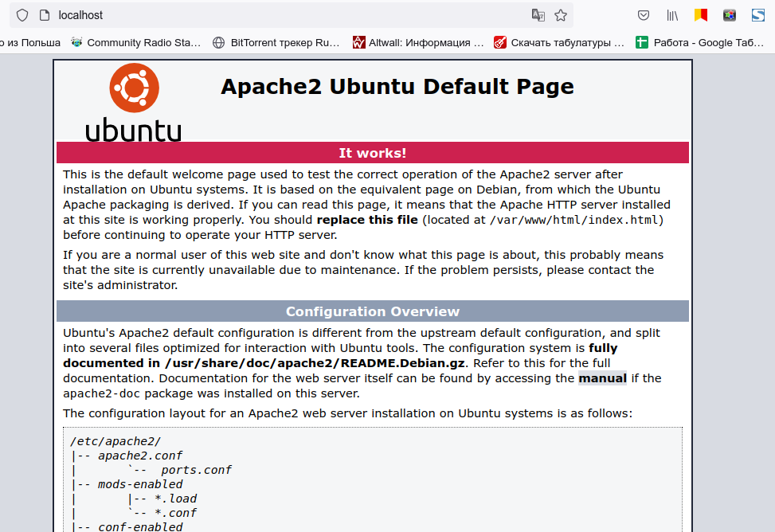Open the Community Radio Station bookmark
The width and height of the screenshot is (775, 532).
pyautogui.click(x=136, y=42)
